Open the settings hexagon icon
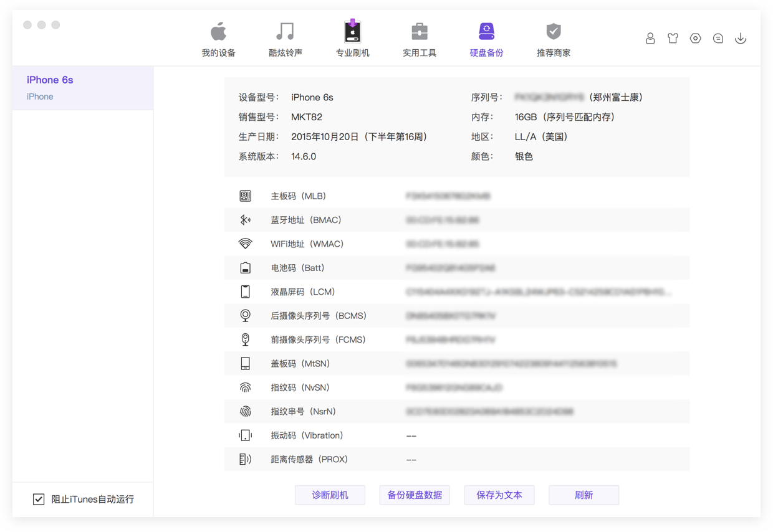This screenshot has width=773, height=532. pos(696,39)
